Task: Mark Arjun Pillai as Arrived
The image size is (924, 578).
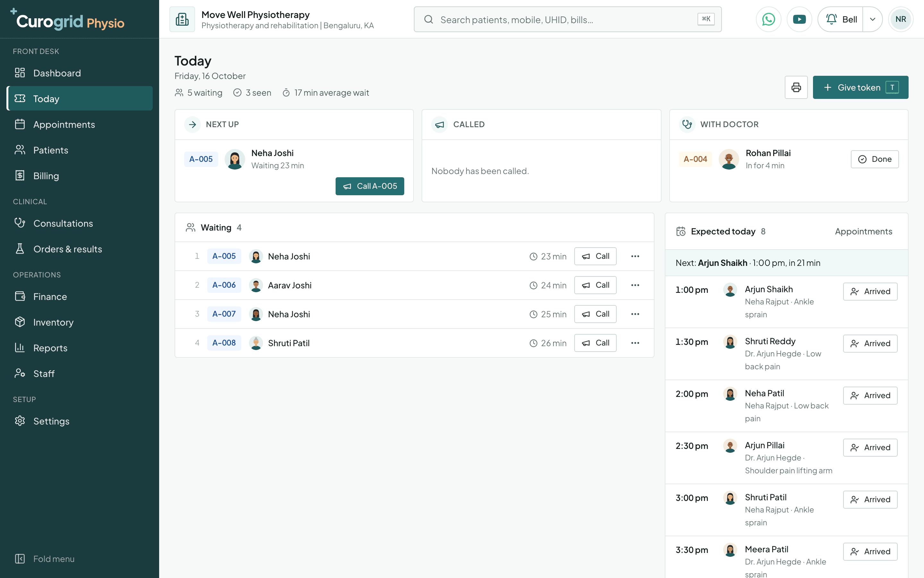Action: (870, 447)
